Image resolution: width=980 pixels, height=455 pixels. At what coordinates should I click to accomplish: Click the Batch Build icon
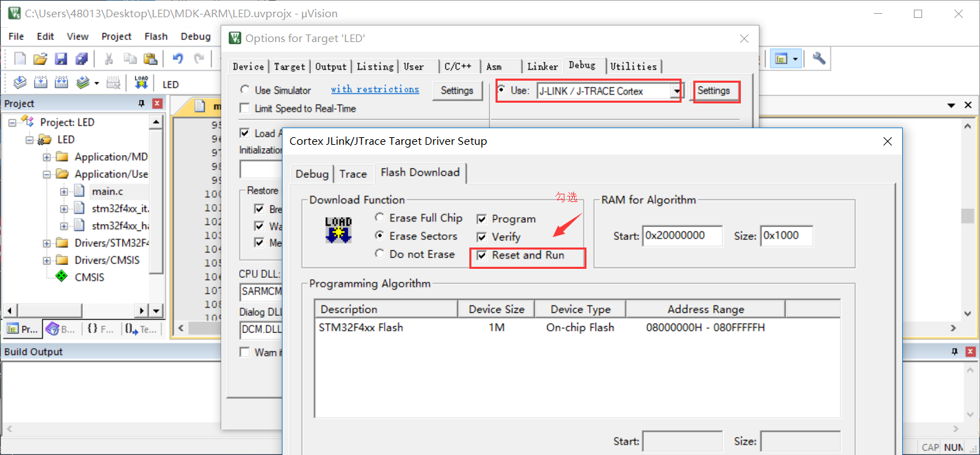click(x=83, y=83)
